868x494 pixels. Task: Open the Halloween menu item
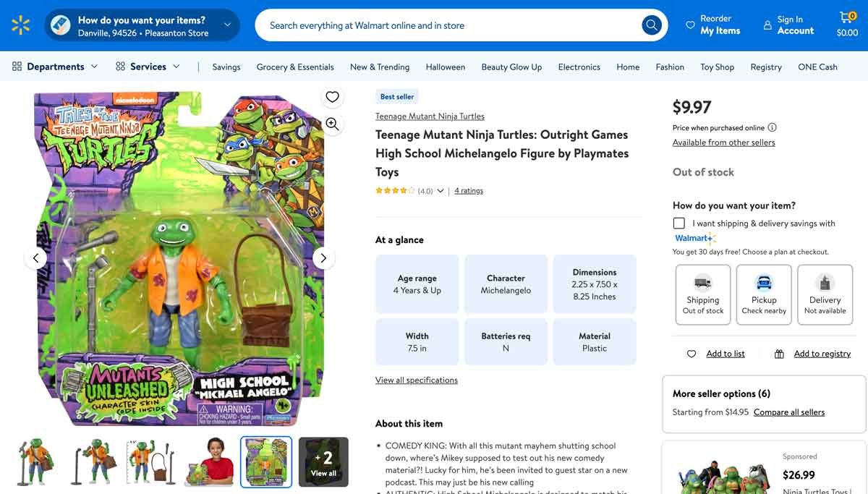(x=445, y=67)
